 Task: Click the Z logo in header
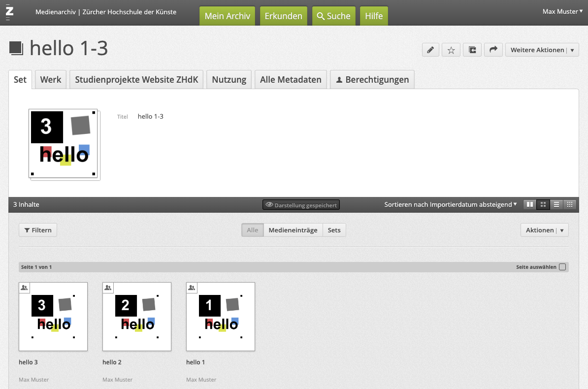(9, 12)
